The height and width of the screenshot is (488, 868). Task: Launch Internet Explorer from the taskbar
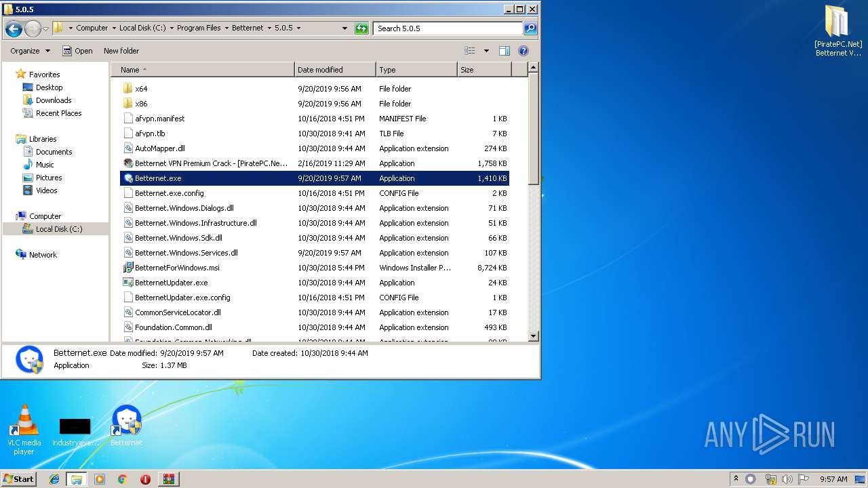tap(54, 479)
